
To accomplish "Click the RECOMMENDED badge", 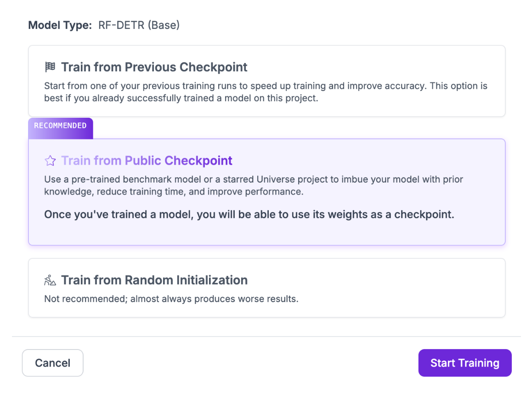I will point(60,126).
